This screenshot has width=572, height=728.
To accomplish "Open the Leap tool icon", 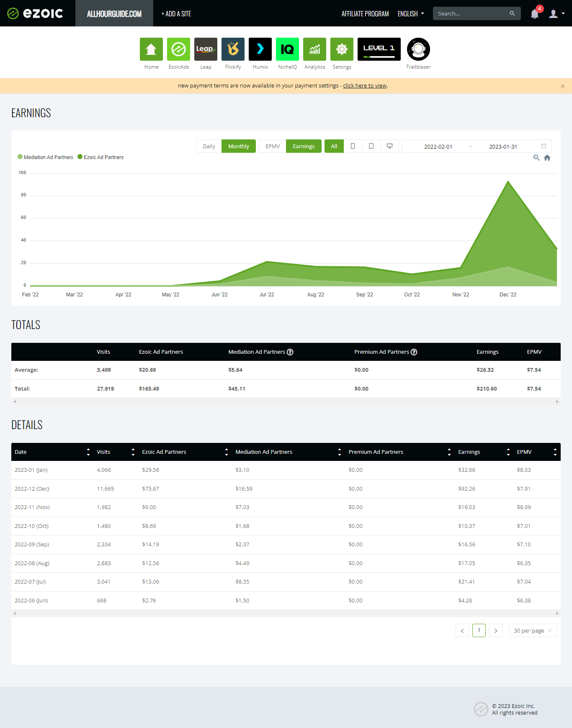I will point(206,49).
